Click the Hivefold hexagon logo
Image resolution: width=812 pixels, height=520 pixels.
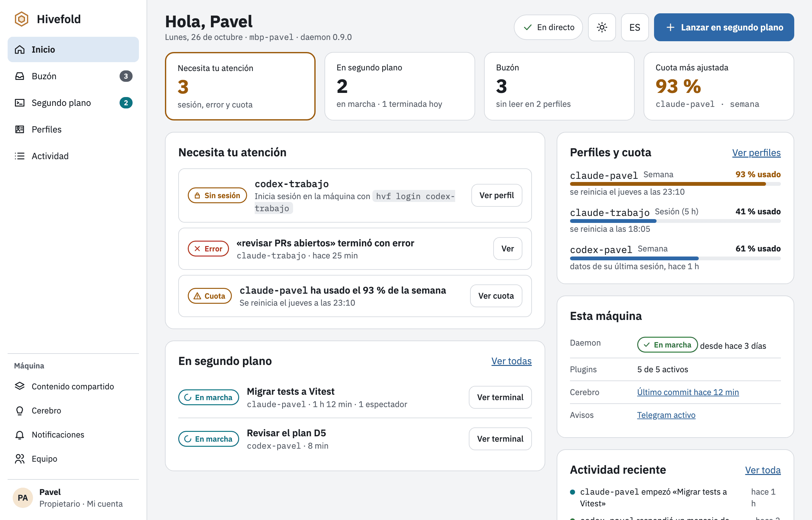tap(22, 19)
